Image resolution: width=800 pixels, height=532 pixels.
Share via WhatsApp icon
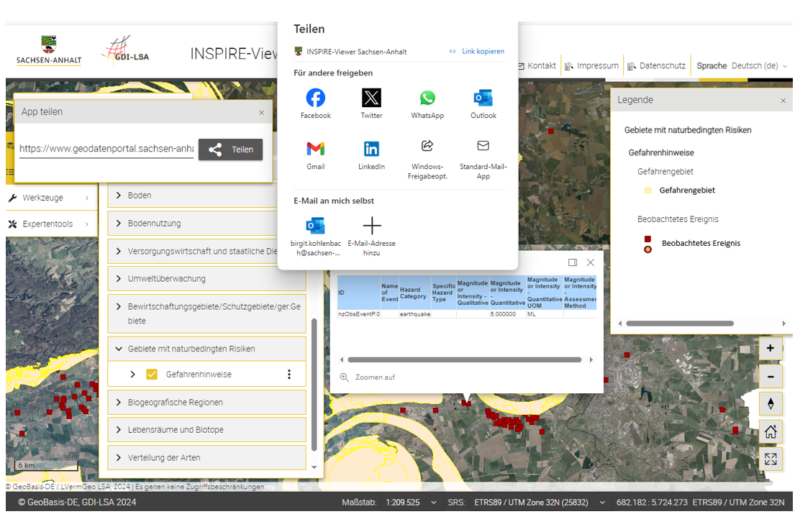[427, 98]
